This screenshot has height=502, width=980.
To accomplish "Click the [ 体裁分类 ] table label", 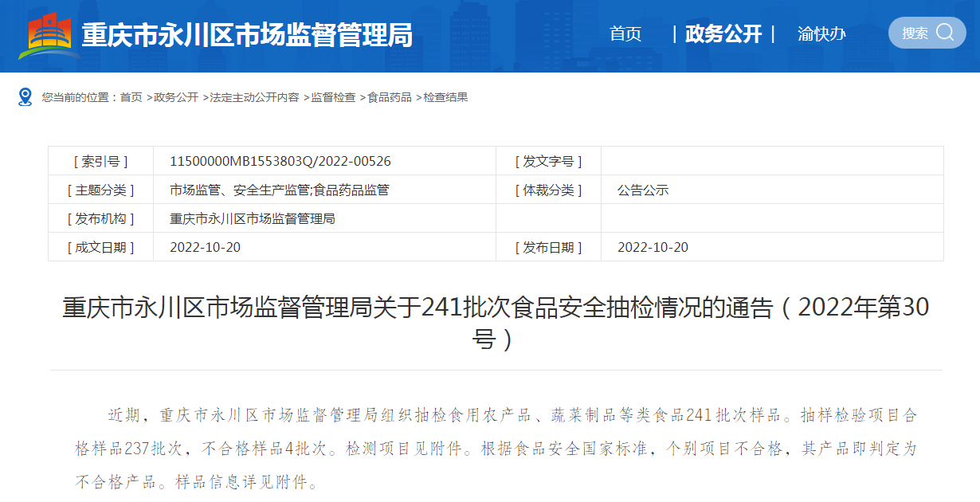I will 548,190.
